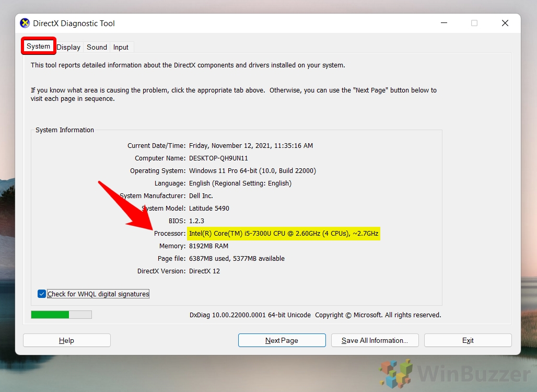Click the Current Date/Time value
The height and width of the screenshot is (392, 537).
click(251, 146)
